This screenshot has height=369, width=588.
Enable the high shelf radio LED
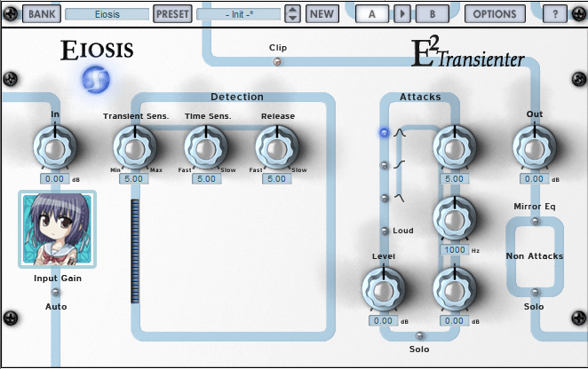[384, 165]
